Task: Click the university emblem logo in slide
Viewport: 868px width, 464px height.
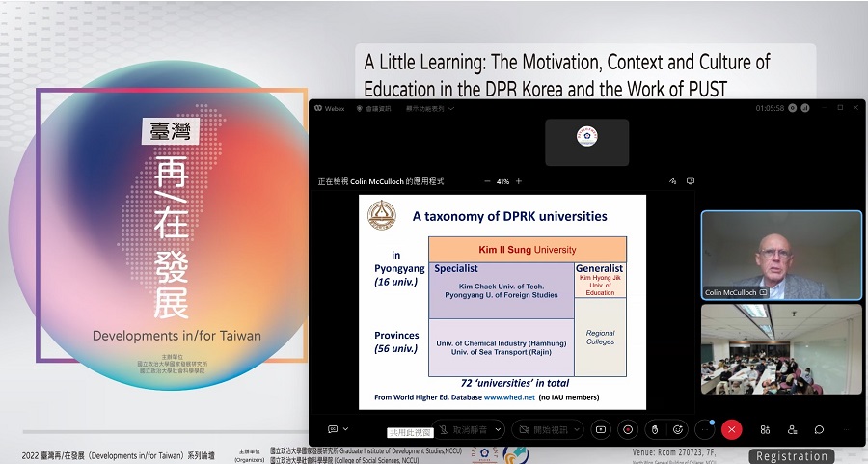Action: pos(382,216)
